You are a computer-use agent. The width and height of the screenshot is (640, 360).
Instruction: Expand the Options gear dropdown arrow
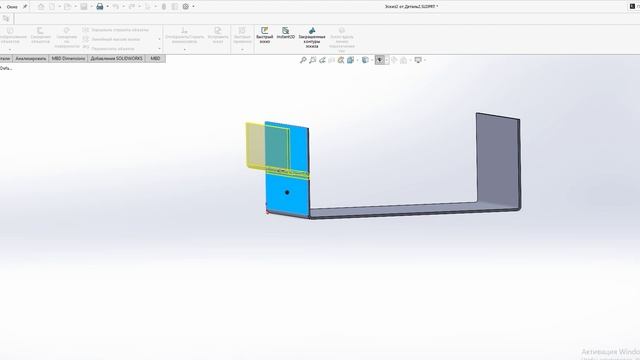[193, 7]
